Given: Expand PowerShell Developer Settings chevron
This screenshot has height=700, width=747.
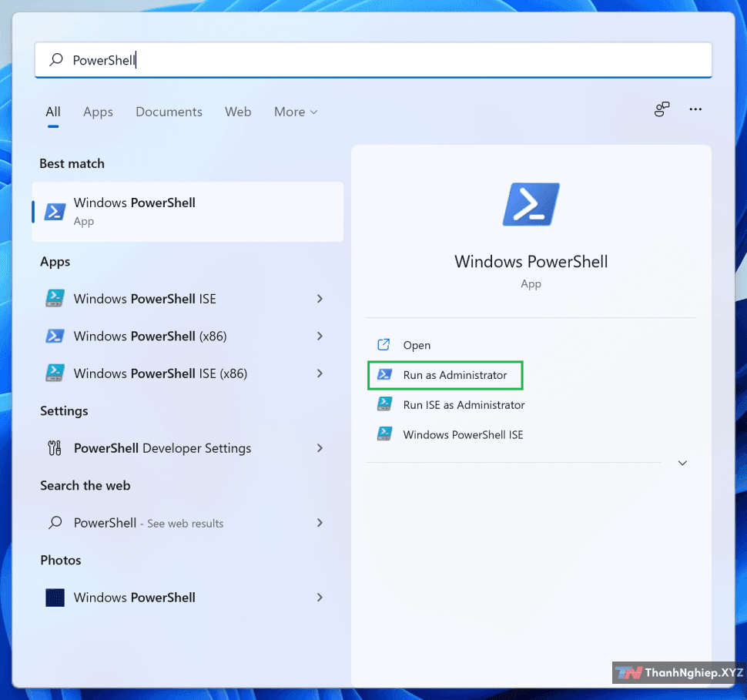Looking at the screenshot, I should pos(320,448).
